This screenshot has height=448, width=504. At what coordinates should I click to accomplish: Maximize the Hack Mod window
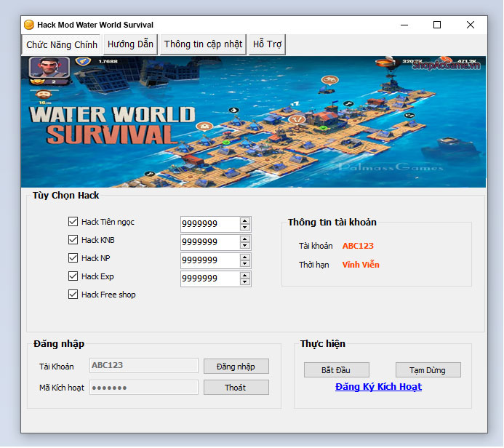click(437, 25)
